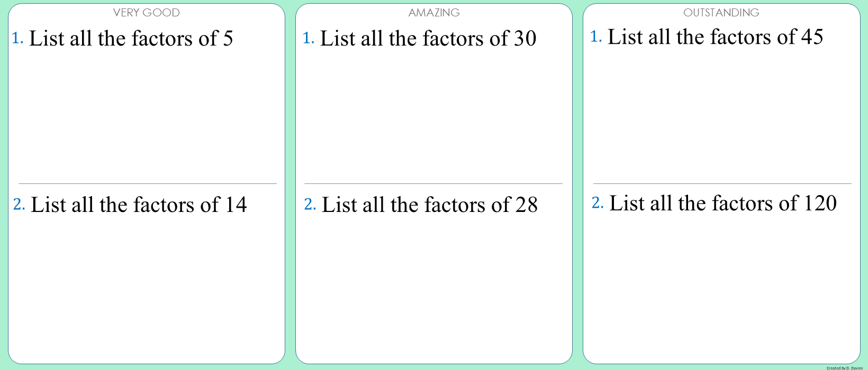Select the 'factors of 45' question text
Viewport: 868px width, 370px height.
tap(716, 37)
